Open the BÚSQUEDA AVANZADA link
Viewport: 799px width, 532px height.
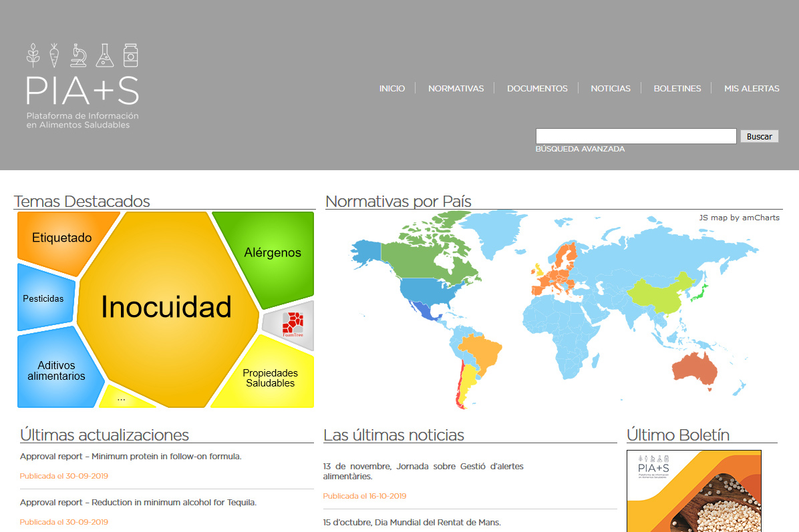(x=580, y=149)
